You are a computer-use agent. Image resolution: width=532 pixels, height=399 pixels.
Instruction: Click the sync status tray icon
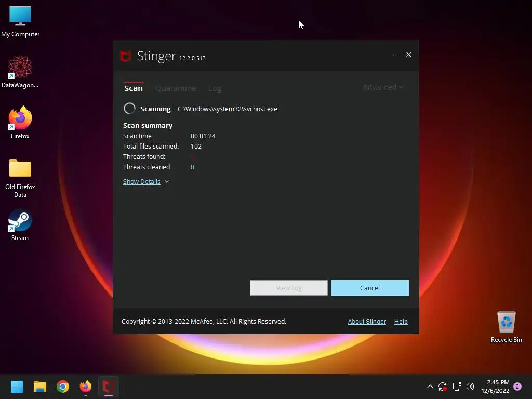click(x=443, y=387)
